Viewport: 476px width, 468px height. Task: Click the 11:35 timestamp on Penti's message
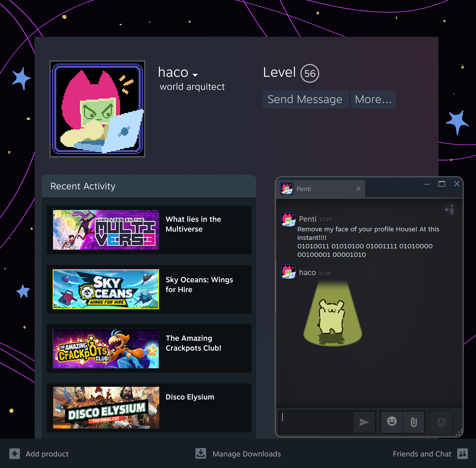[x=325, y=220]
